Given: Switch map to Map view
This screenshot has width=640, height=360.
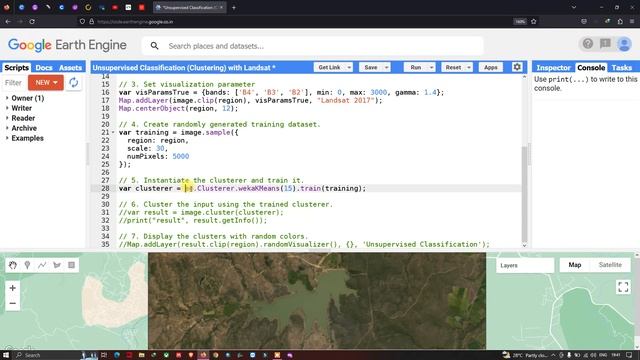Looking at the screenshot, I should (575, 265).
